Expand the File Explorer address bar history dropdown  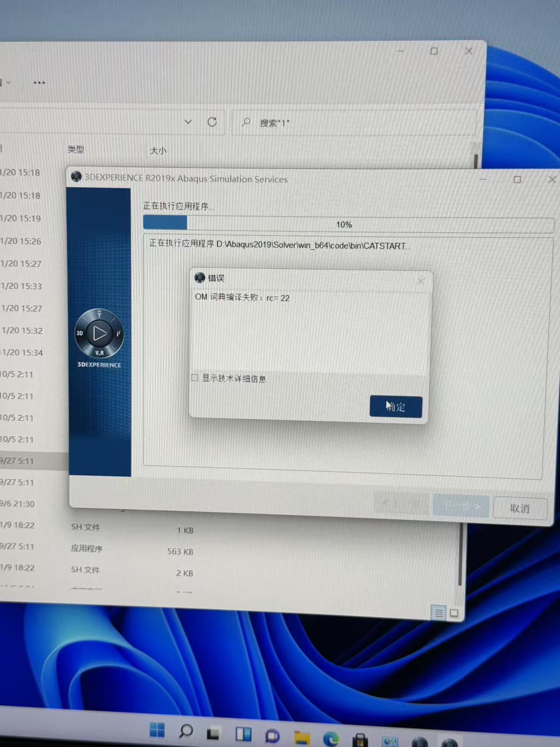click(188, 122)
